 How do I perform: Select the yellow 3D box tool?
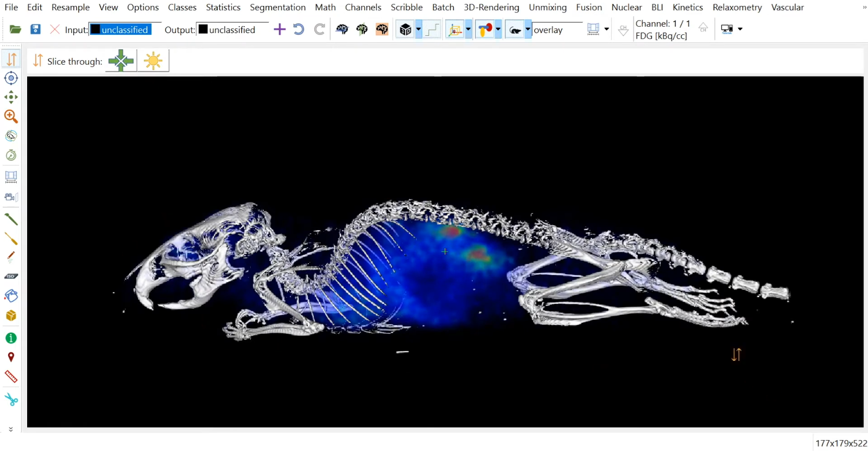pyautogui.click(x=11, y=315)
